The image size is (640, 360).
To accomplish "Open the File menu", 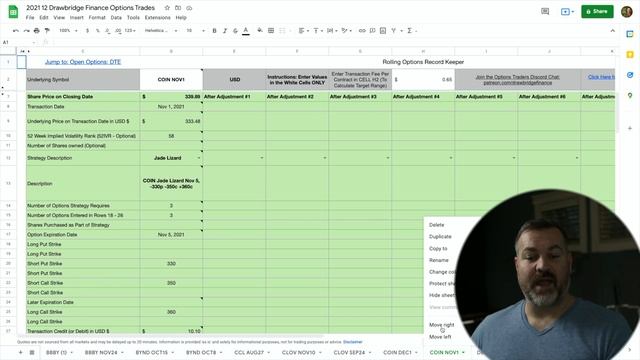I will (30, 18).
